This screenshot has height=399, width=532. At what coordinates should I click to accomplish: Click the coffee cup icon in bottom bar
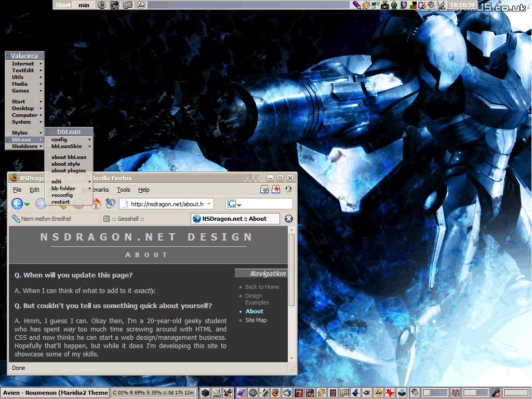point(367,393)
